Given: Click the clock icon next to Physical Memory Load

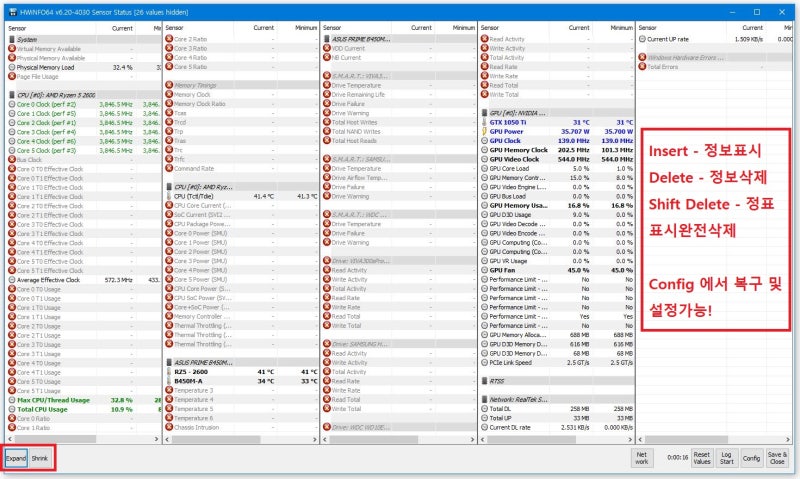Looking at the screenshot, I should click(x=12, y=67).
